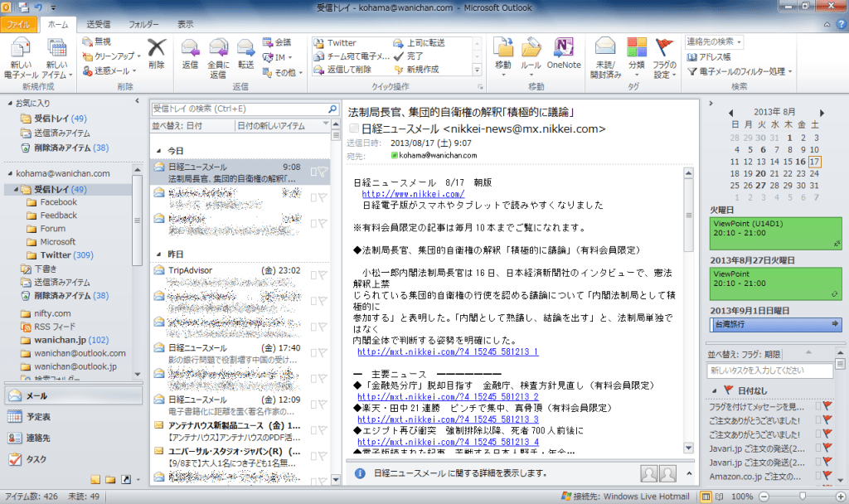
Task: Collapse the kohama@wanichan.com account tree
Action: pyautogui.click(x=10, y=173)
